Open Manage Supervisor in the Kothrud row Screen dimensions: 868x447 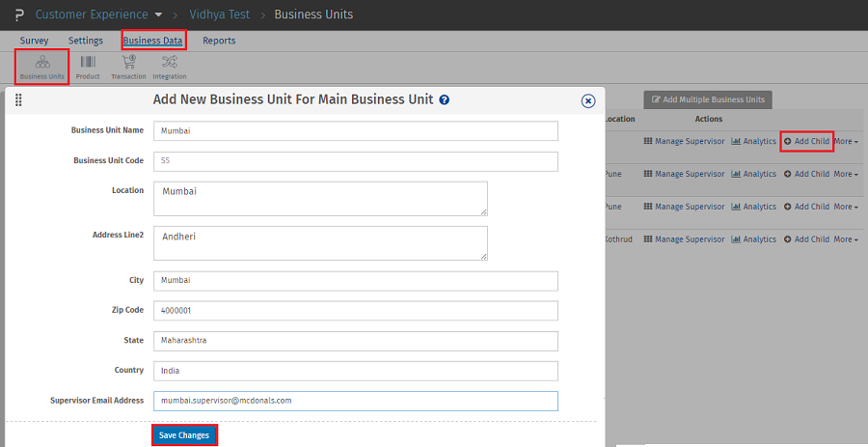(x=684, y=239)
